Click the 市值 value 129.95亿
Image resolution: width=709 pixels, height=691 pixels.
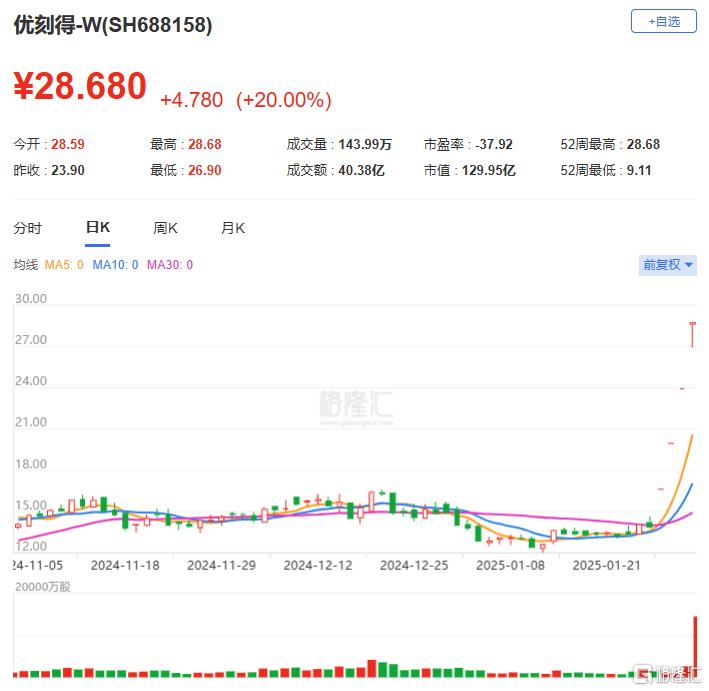(488, 170)
